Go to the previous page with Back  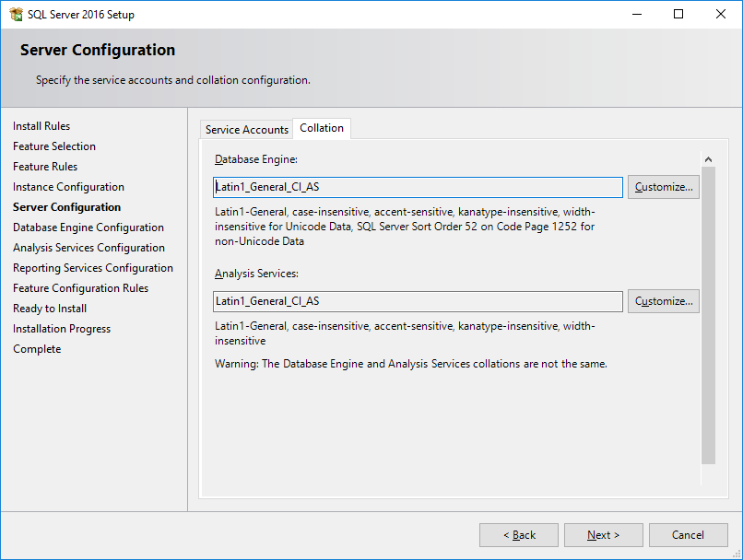pyautogui.click(x=519, y=535)
